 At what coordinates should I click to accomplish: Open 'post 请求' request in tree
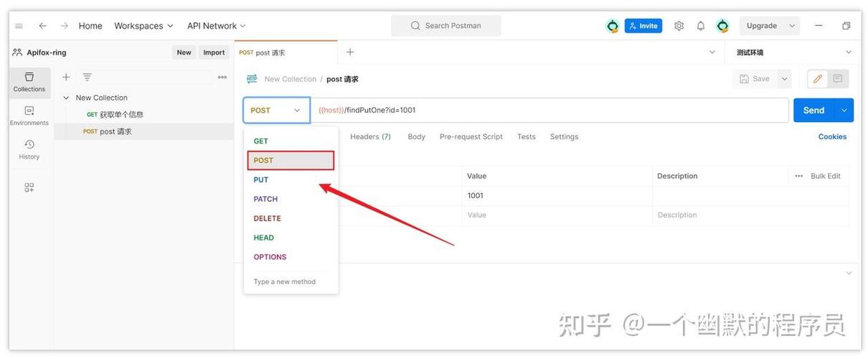coord(144,131)
